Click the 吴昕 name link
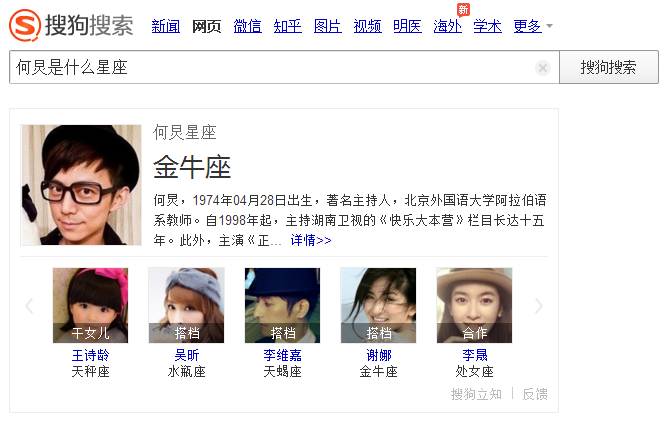Image resolution: width=667 pixels, height=421 pixels. point(186,355)
